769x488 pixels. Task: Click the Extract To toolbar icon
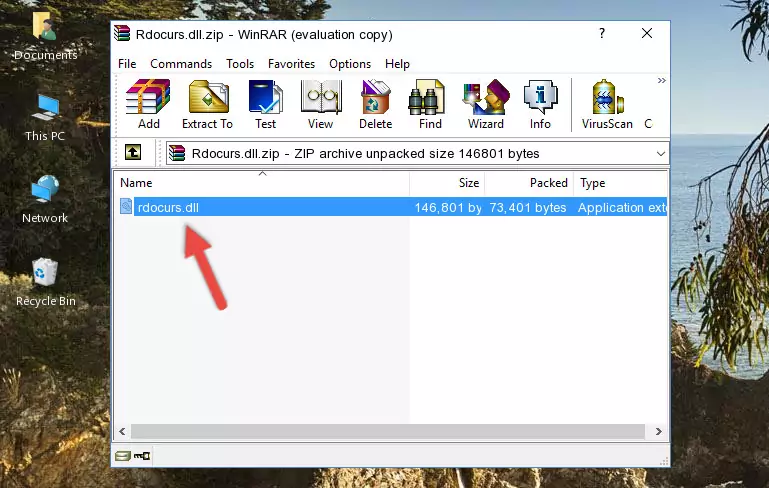[207, 105]
